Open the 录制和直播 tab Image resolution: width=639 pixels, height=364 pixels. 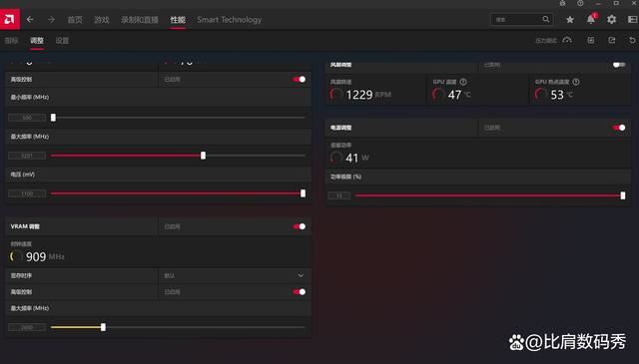pos(140,20)
